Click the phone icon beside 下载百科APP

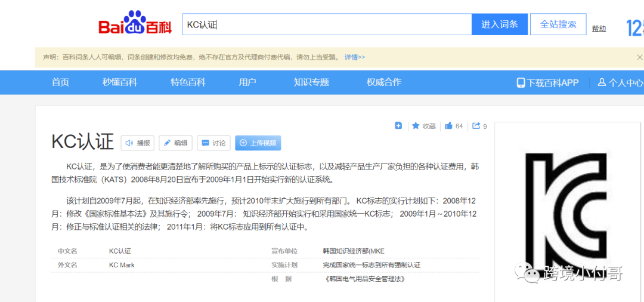521,82
